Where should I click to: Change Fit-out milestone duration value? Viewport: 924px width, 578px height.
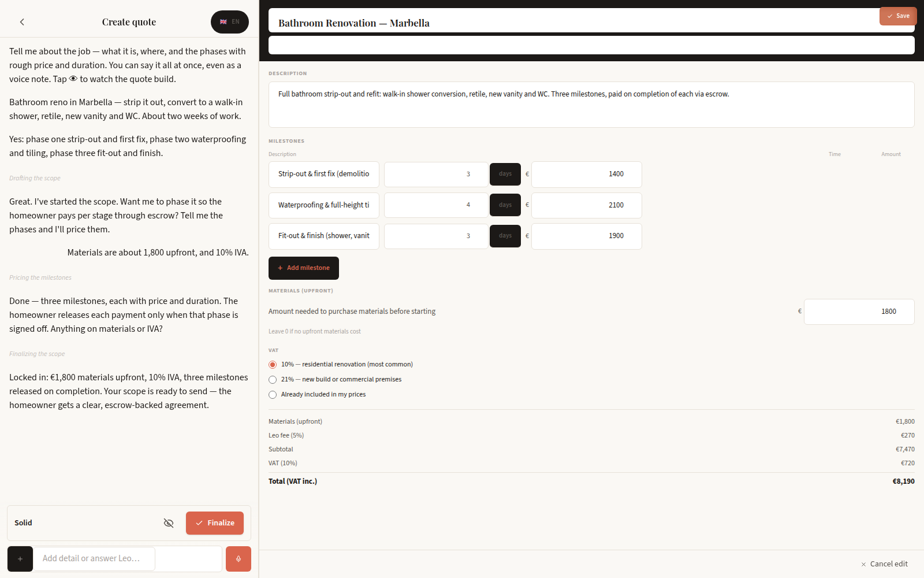(x=436, y=236)
